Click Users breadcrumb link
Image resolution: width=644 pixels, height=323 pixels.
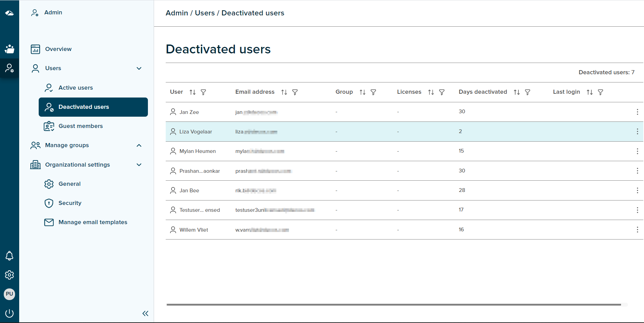pyautogui.click(x=205, y=13)
